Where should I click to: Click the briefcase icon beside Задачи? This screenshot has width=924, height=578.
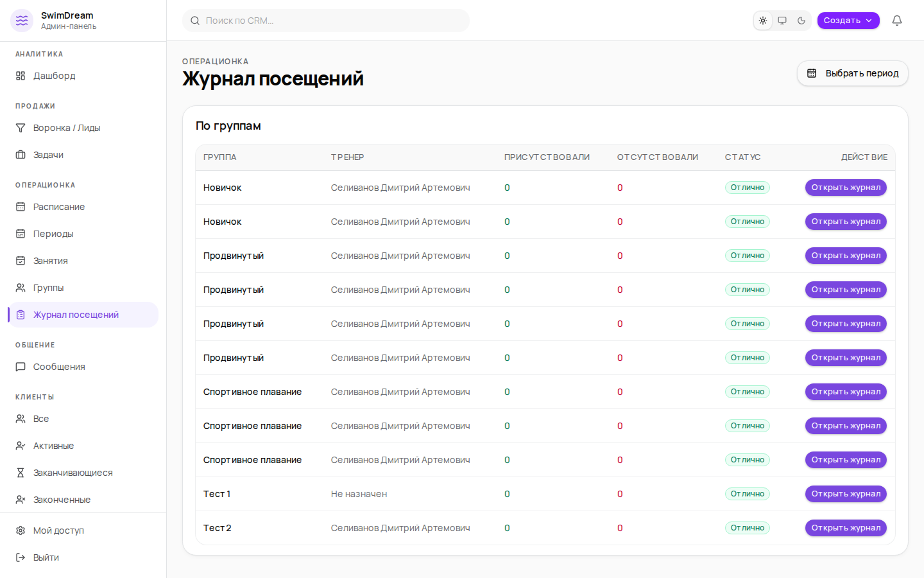point(21,155)
